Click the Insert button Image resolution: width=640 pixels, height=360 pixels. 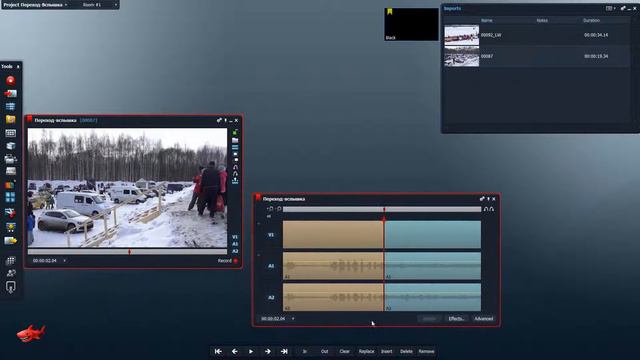click(387, 351)
